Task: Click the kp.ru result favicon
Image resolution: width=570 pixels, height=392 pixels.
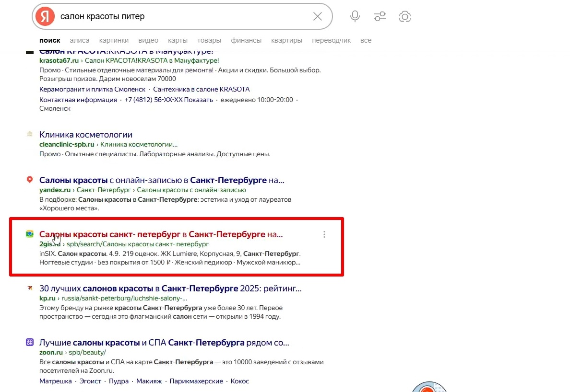Action: (x=30, y=288)
